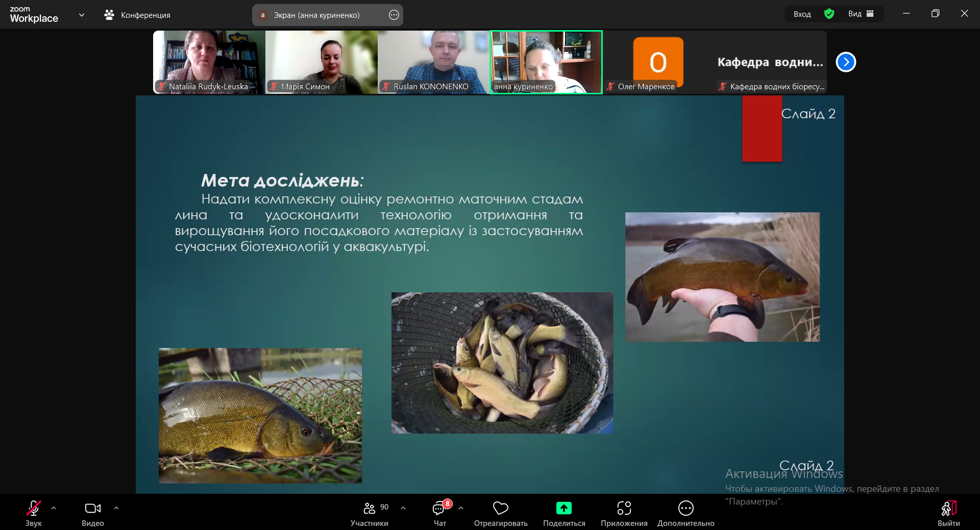
Task: Open Zoom Workplace dropdown arrow
Action: click(x=82, y=15)
